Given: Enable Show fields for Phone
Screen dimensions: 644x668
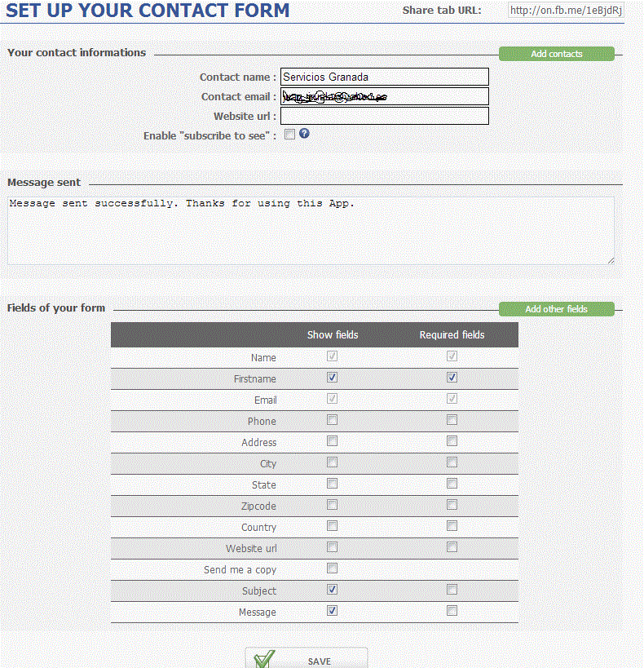Looking at the screenshot, I should coord(332,420).
